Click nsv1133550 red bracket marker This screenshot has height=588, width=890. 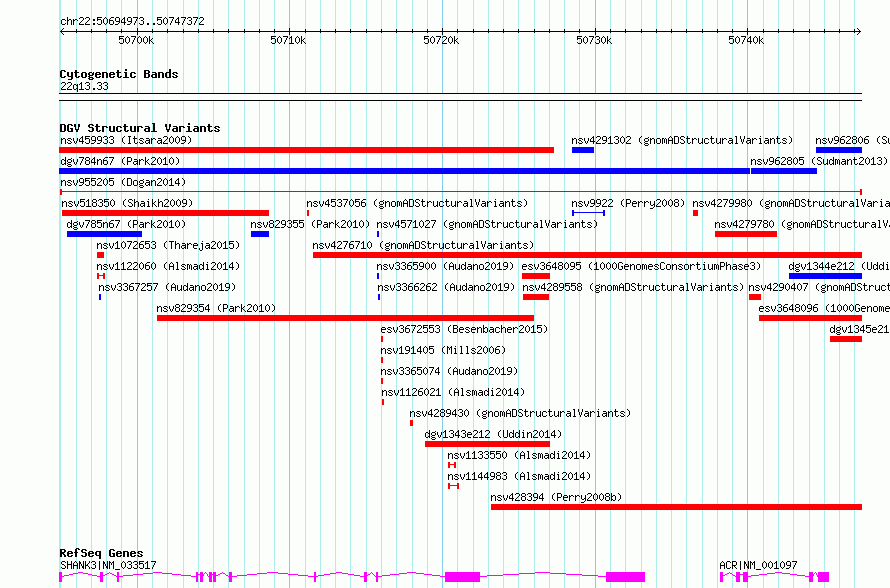click(x=452, y=465)
